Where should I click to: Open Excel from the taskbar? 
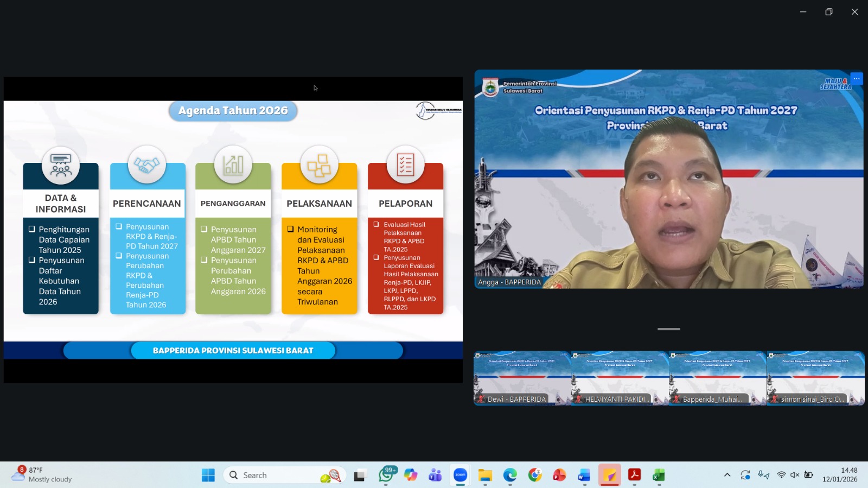click(x=659, y=476)
